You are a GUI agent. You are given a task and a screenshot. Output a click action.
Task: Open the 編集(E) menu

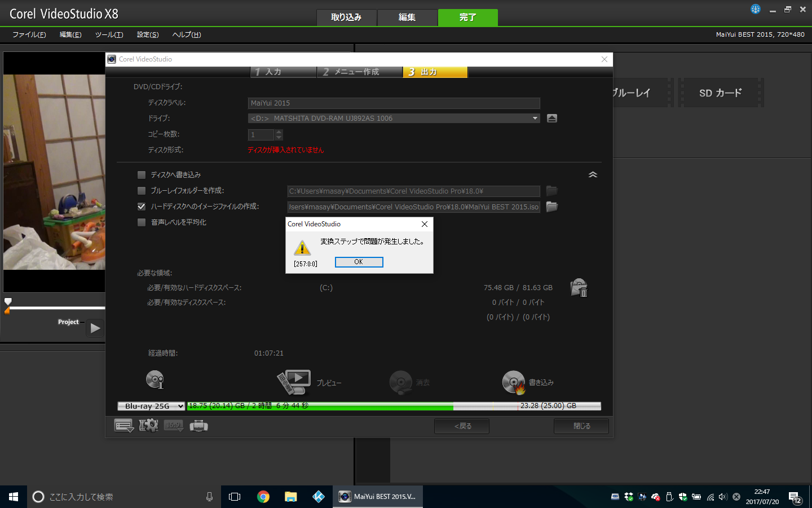[70, 34]
